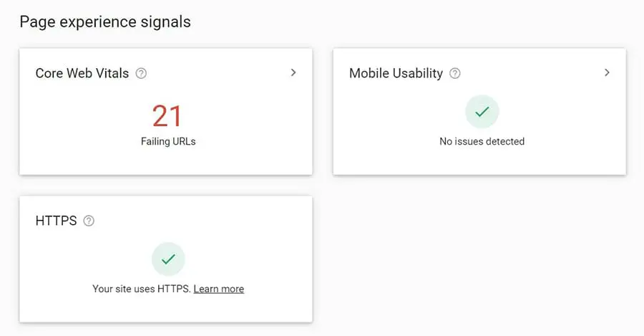Click the Your site uses HTTPS text
Screen dimensions: 644x336
pyautogui.click(x=142, y=289)
